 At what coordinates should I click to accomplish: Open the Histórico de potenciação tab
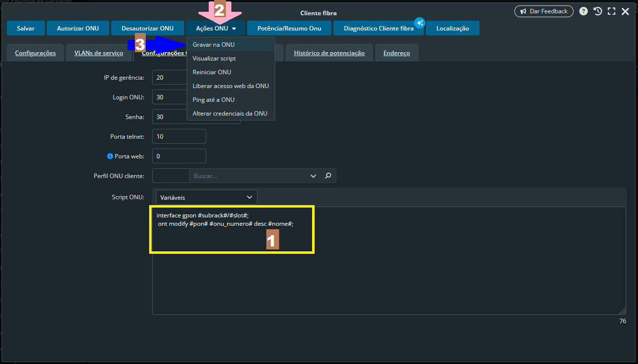(329, 53)
